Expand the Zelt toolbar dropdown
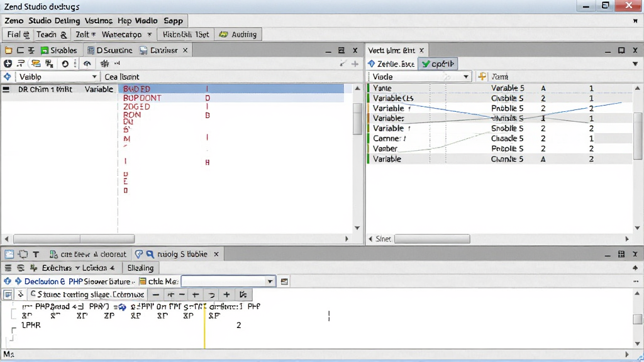The width and height of the screenshot is (644, 362). point(93,35)
